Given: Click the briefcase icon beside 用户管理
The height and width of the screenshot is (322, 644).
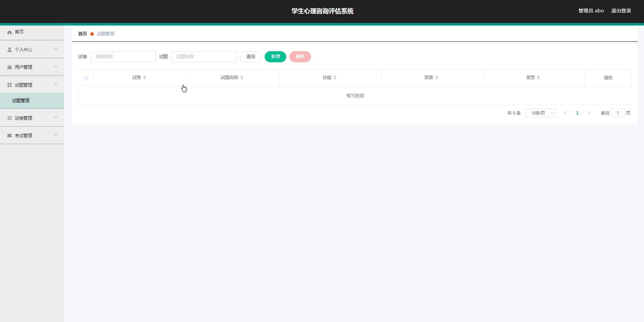Looking at the screenshot, I should coord(10,67).
